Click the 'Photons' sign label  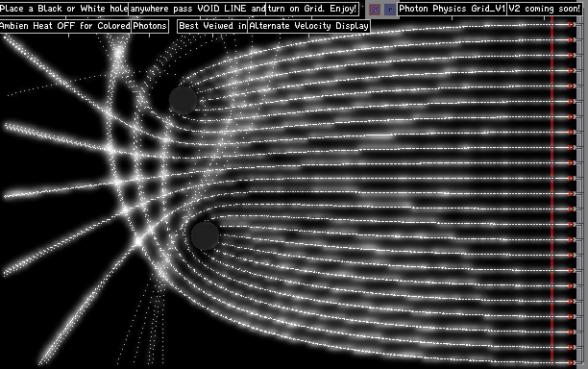point(150,26)
